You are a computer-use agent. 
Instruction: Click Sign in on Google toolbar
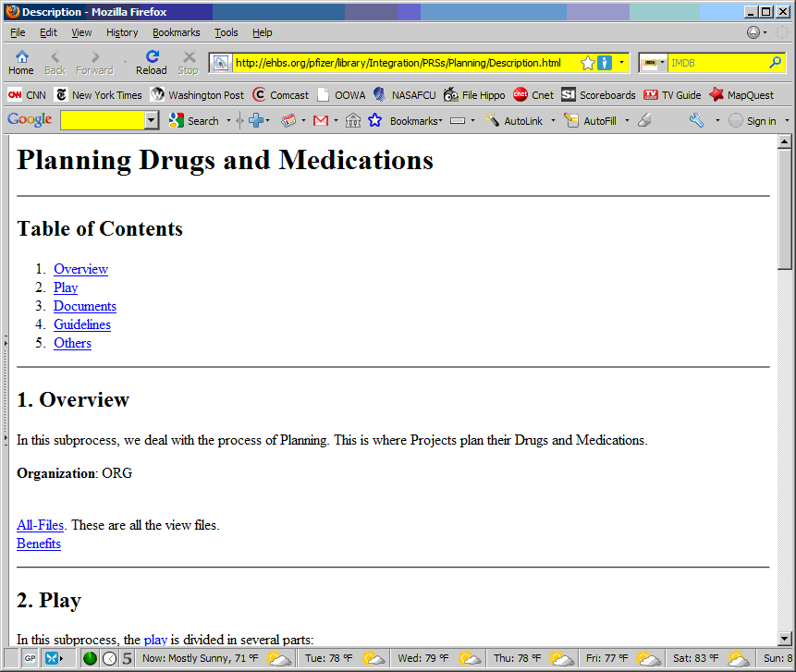(x=753, y=121)
